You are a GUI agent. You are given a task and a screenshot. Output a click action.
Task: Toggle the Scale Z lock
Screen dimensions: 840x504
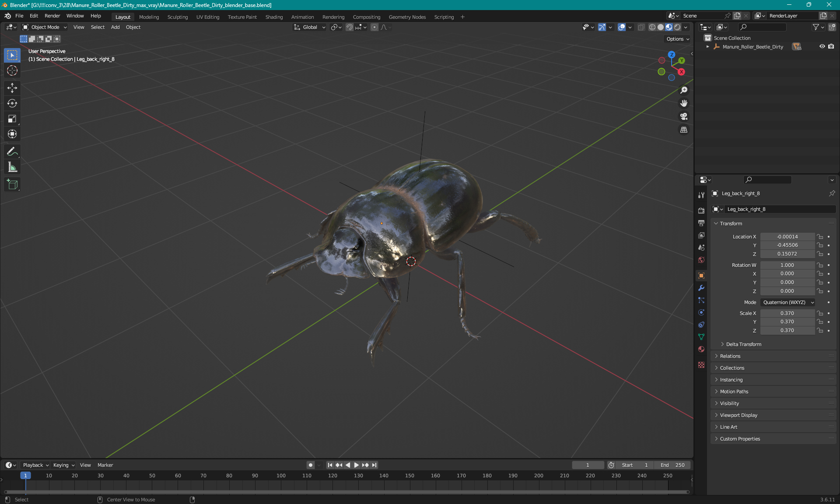(820, 330)
